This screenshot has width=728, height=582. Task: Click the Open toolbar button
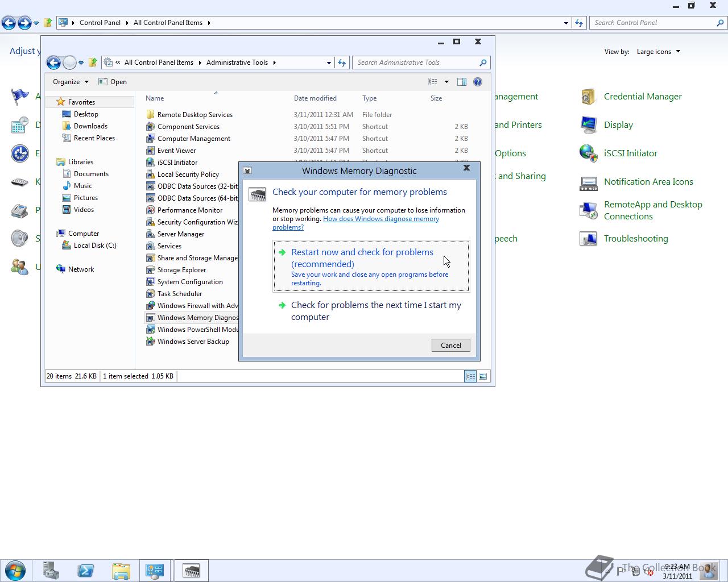click(x=113, y=82)
